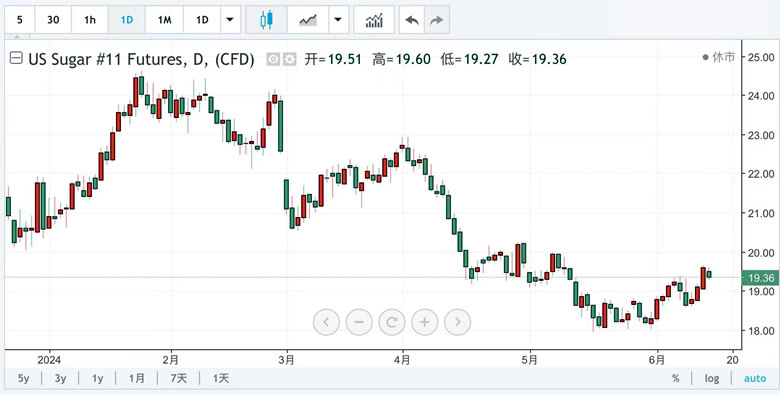Image resolution: width=780 pixels, height=397 pixels.
Task: Open the indicators bar-chart icon
Action: pyautogui.click(x=374, y=20)
